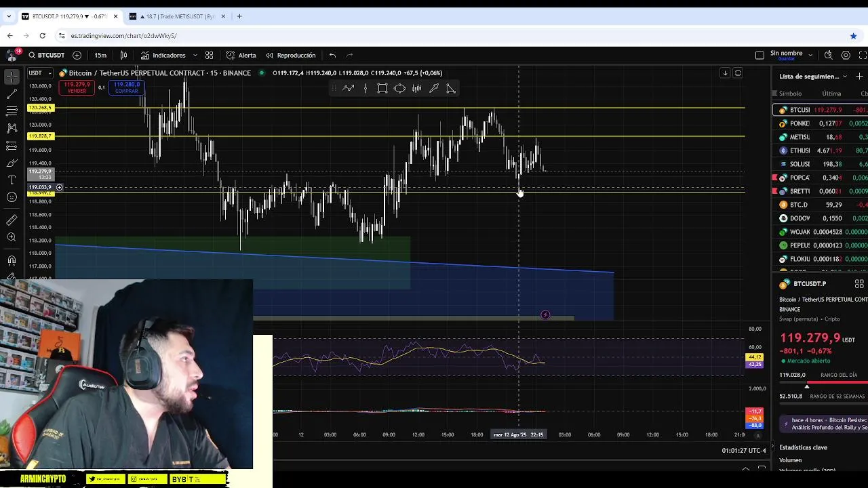Toggle the magnet snap mode
868x488 pixels.
click(12, 260)
